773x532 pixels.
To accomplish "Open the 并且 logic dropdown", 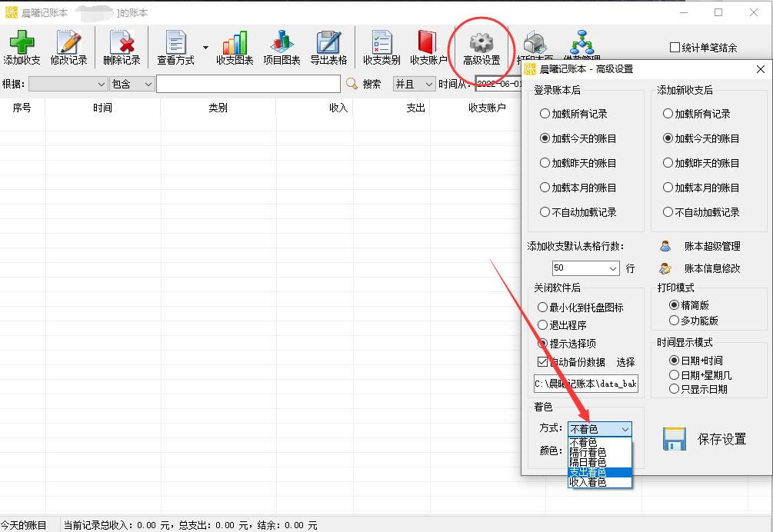I will click(x=429, y=85).
